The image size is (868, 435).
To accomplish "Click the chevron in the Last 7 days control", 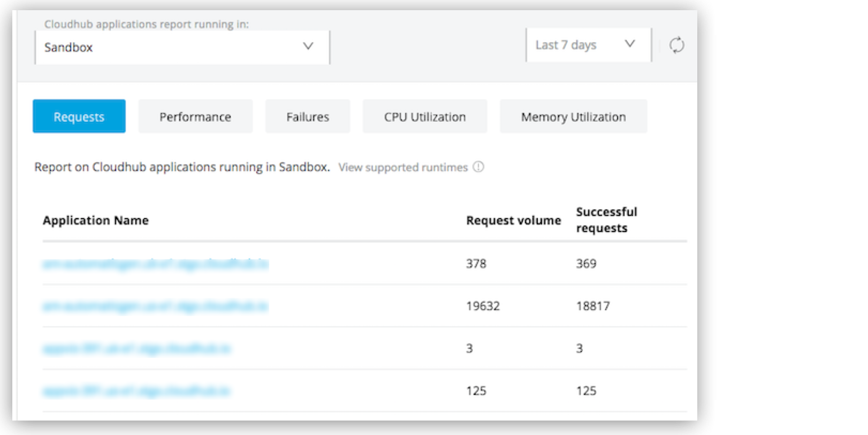I will coord(629,44).
